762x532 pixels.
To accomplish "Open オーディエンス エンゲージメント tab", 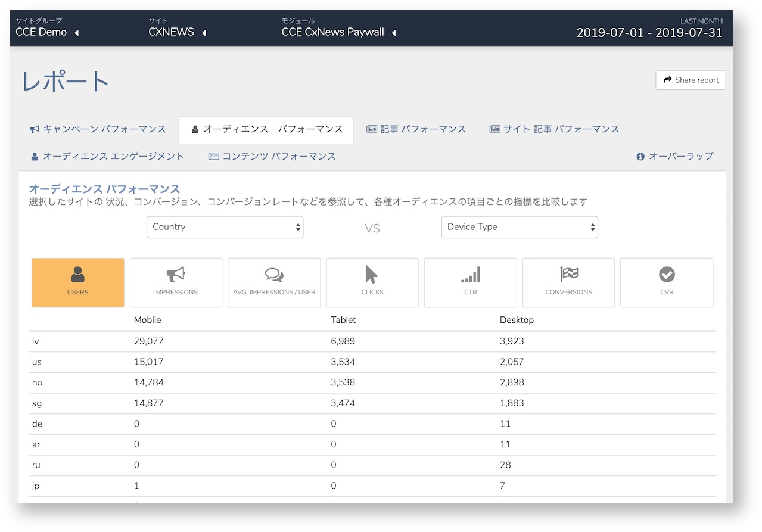I will 108,157.
